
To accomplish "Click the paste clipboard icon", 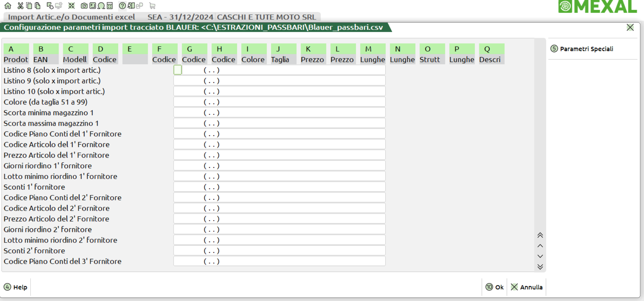I will [38, 6].
